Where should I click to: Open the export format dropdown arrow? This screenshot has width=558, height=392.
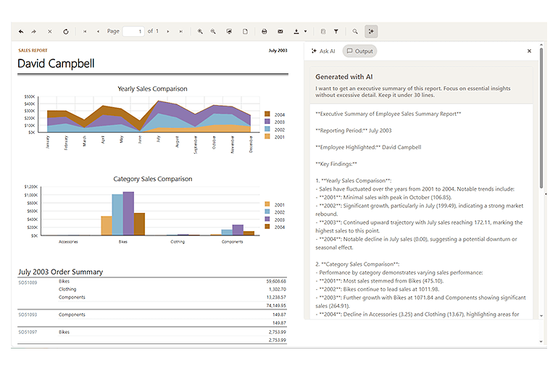coord(305,32)
